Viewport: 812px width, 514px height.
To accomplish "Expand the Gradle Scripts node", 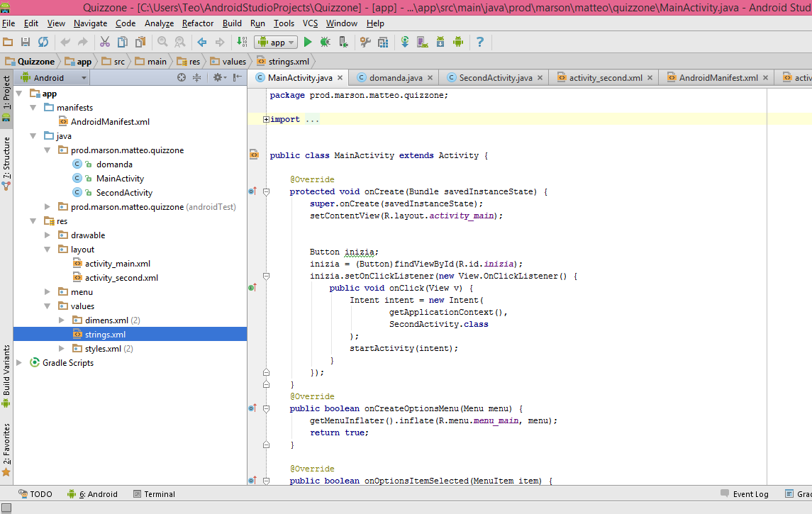I will 19,363.
